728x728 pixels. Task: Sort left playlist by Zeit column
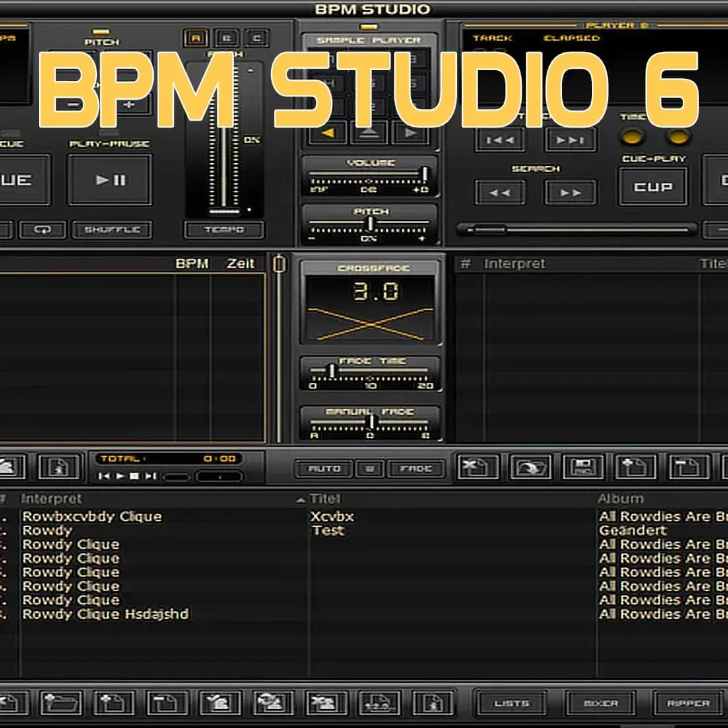pos(241,264)
